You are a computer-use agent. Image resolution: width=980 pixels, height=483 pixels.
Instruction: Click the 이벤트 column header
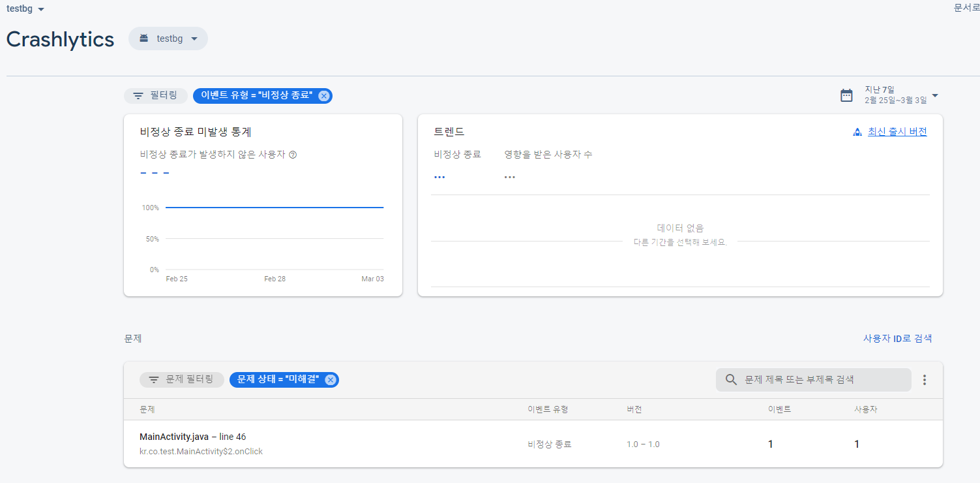(779, 409)
